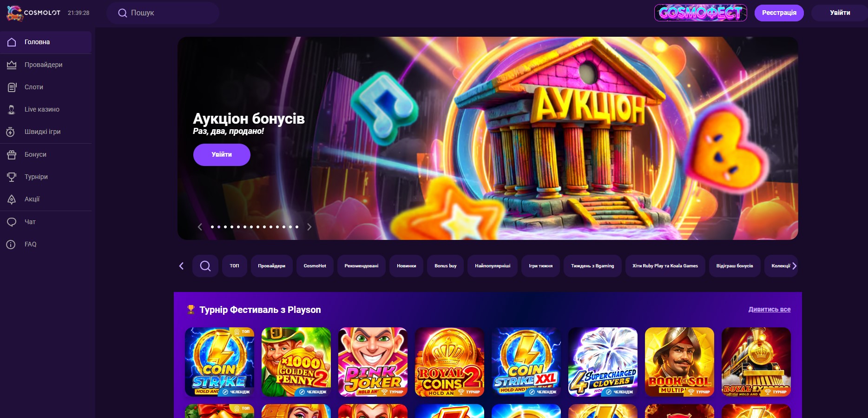The image size is (868, 418).
Task: Jump to the last banner slide dot
Action: click(x=297, y=227)
